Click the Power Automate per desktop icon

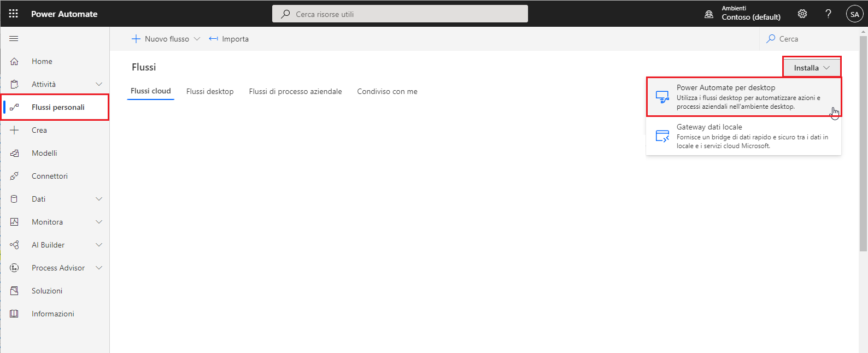(662, 97)
